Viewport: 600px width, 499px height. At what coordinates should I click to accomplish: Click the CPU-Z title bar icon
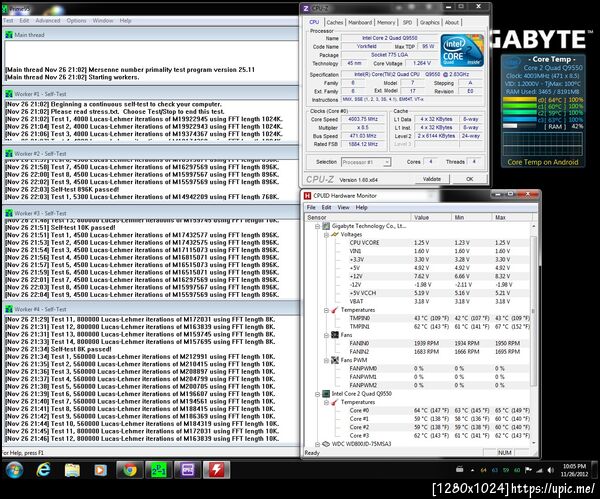coord(306,8)
